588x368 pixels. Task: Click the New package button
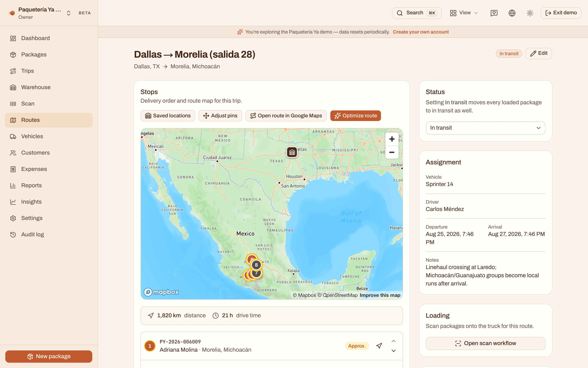tap(49, 356)
